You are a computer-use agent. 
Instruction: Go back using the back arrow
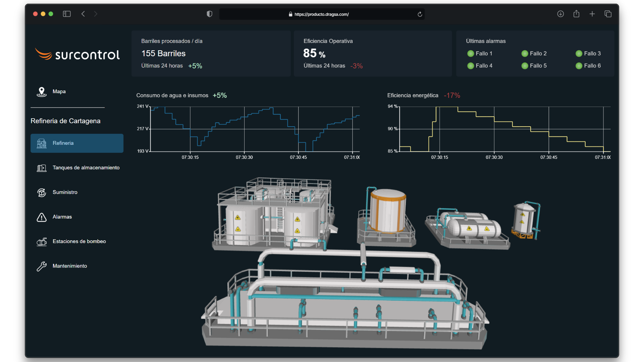coord(83,14)
